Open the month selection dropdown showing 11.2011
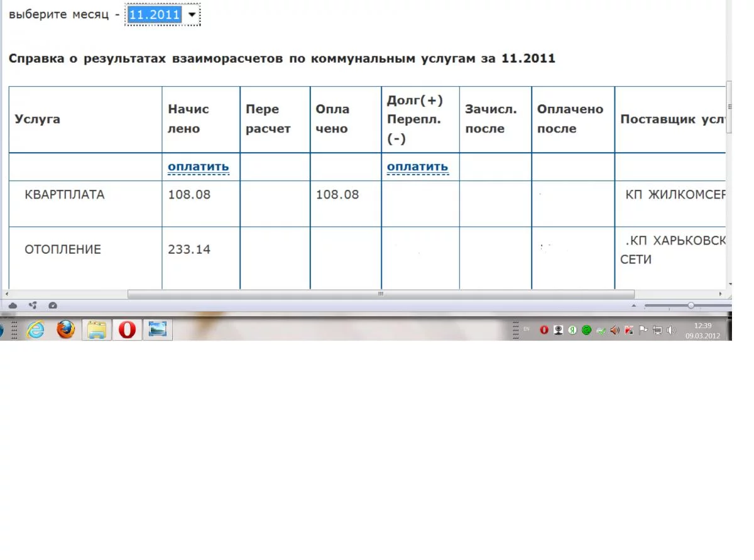This screenshot has height=560, width=754. click(162, 15)
